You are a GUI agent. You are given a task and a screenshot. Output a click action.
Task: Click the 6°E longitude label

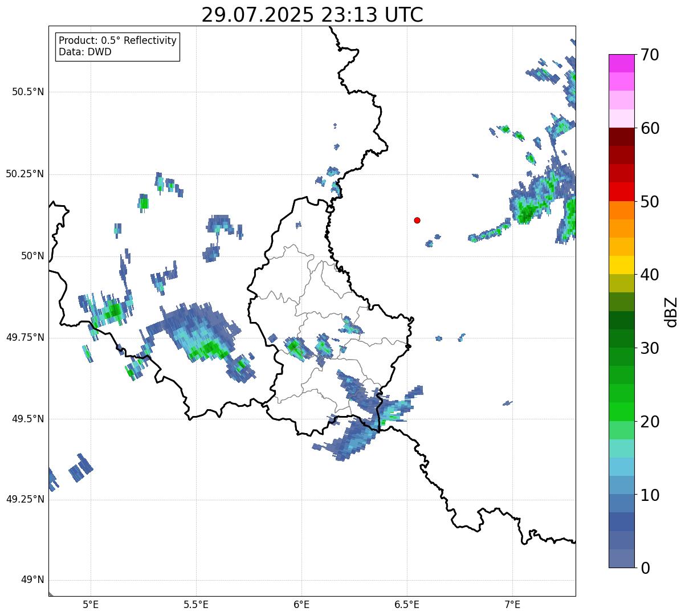click(x=301, y=605)
